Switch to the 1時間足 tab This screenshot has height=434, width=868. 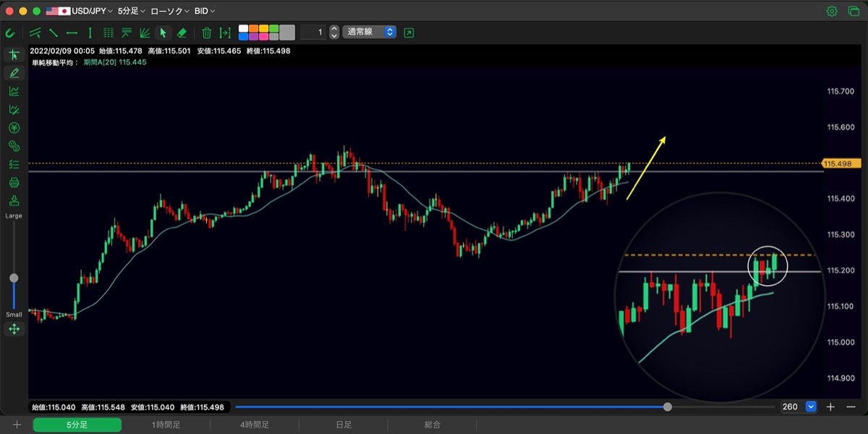tap(166, 425)
